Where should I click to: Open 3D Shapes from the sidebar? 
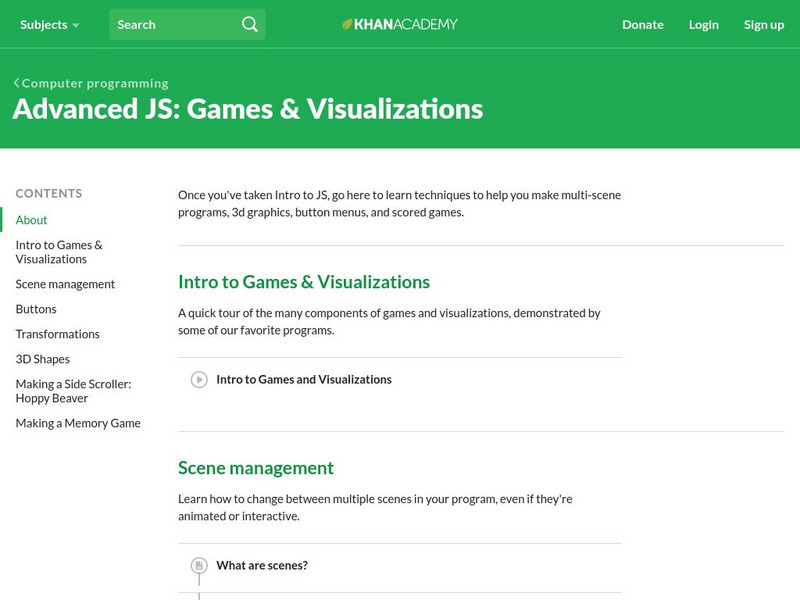pyautogui.click(x=43, y=359)
